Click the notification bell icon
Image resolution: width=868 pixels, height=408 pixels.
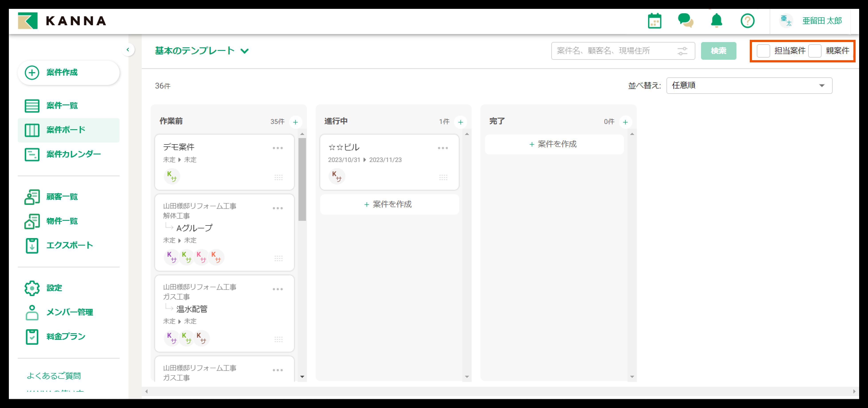click(716, 21)
